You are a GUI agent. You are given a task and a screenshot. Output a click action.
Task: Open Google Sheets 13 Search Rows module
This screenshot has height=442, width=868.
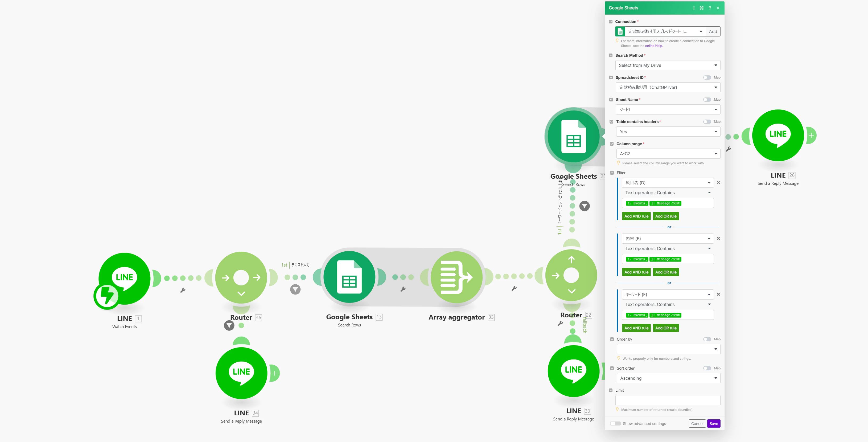349,277
